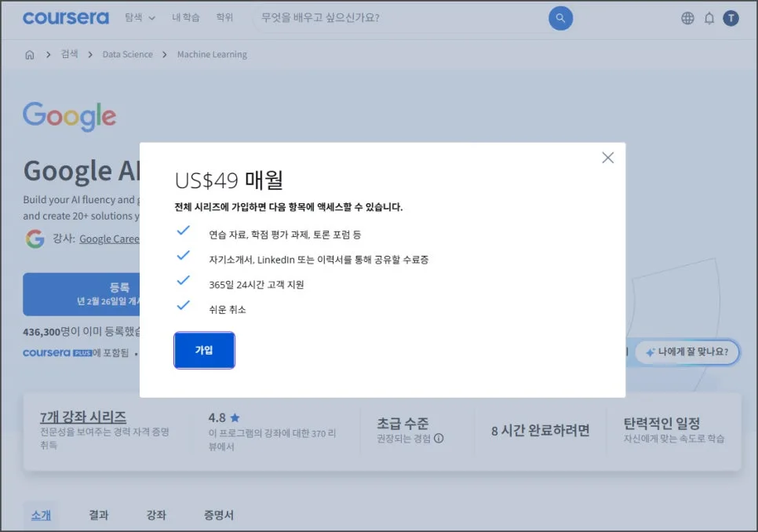The image size is (758, 532).
Task: Switch to the 강좌 tab
Action: pyautogui.click(x=156, y=515)
